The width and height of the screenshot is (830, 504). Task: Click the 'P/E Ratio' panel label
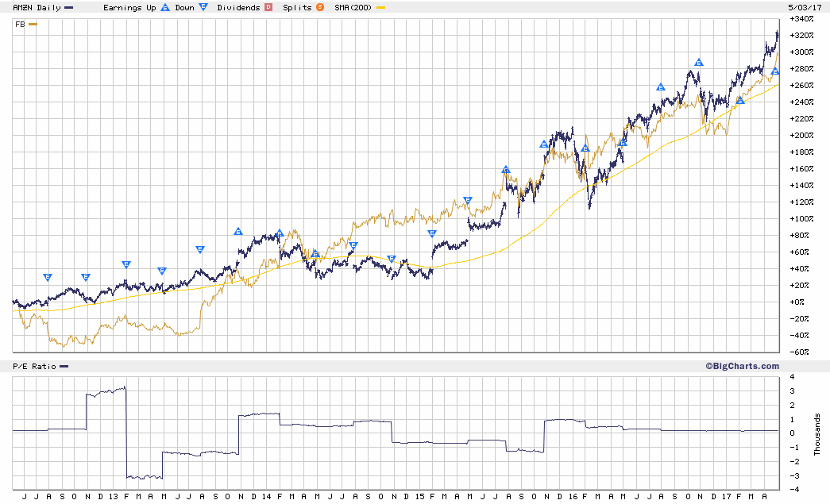coord(34,367)
